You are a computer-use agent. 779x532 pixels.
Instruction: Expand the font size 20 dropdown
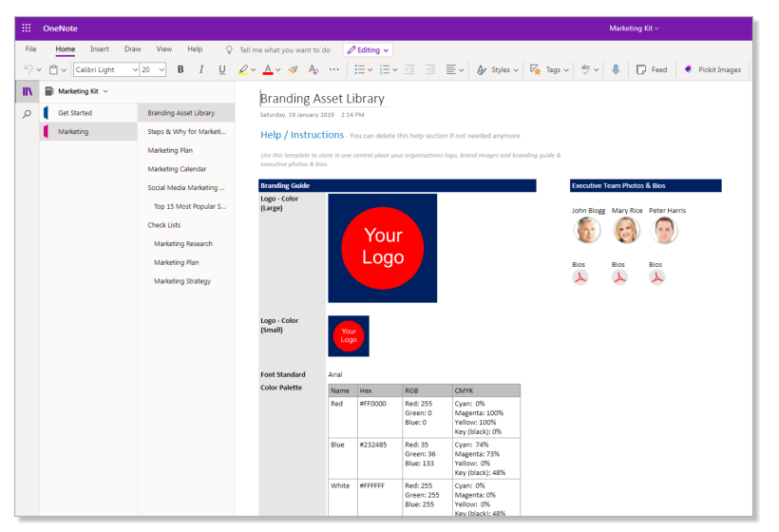click(161, 69)
